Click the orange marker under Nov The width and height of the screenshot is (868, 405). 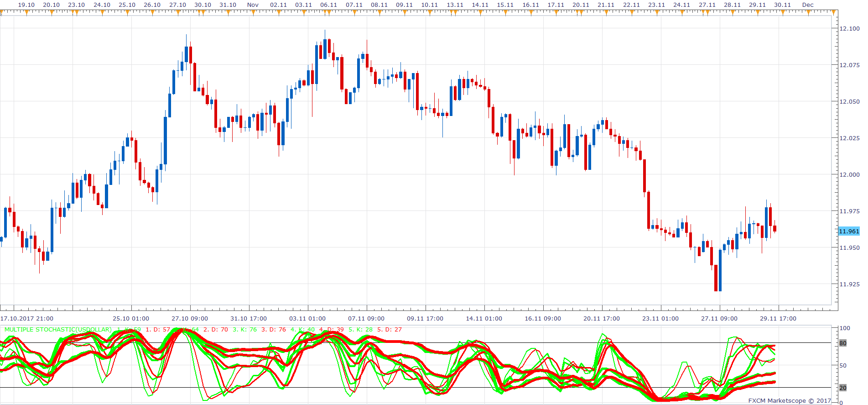pyautogui.click(x=253, y=12)
